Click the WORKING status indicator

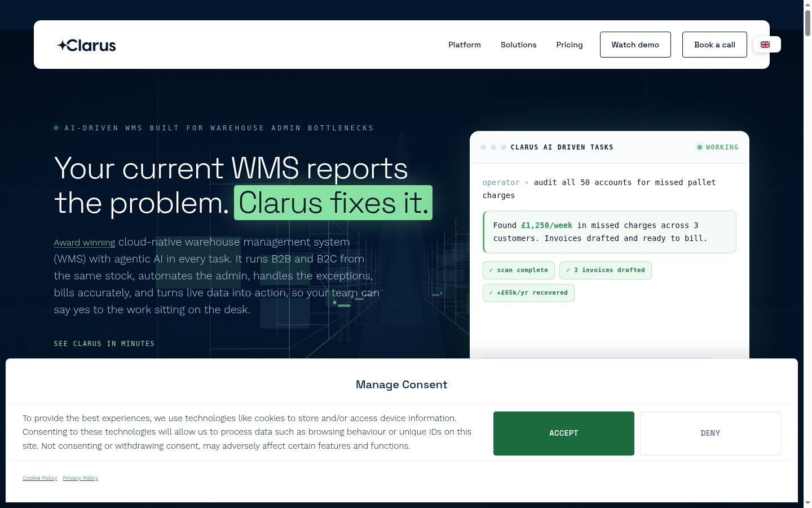click(718, 147)
